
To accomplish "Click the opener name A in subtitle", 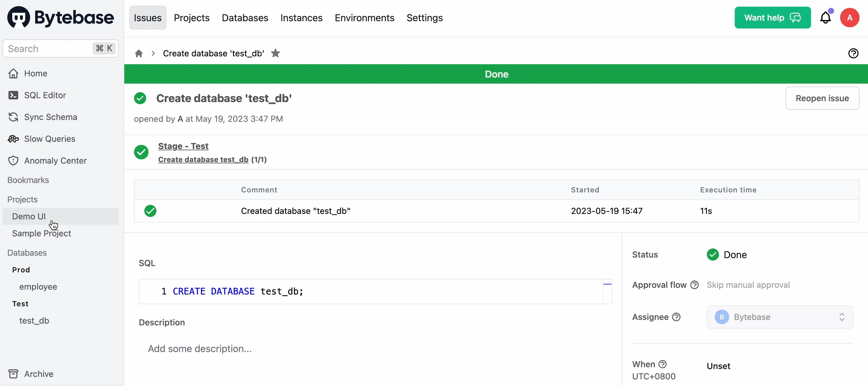I will (x=180, y=119).
